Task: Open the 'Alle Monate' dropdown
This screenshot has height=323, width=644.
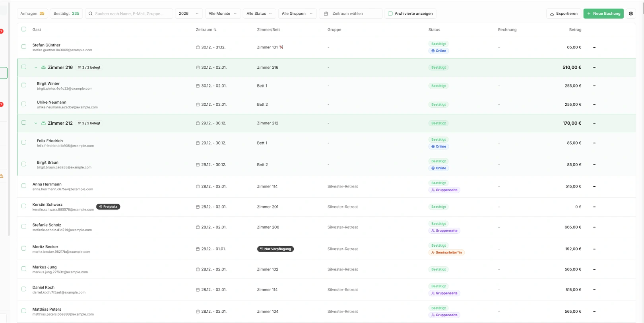Action: pos(223,14)
